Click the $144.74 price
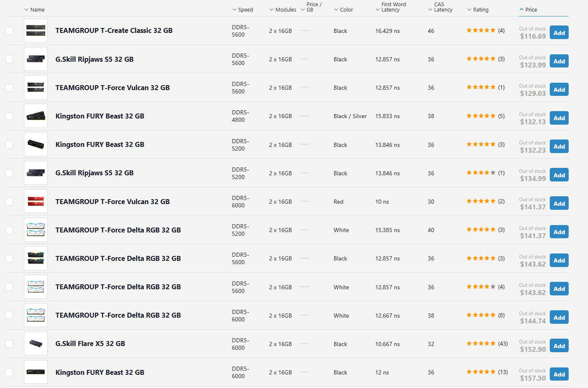 [x=533, y=321]
